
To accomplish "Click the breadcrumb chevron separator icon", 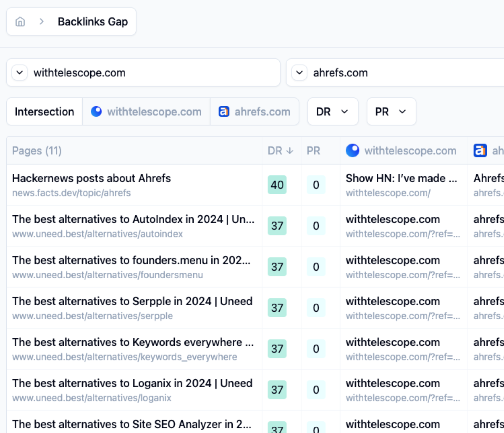I will click(42, 22).
